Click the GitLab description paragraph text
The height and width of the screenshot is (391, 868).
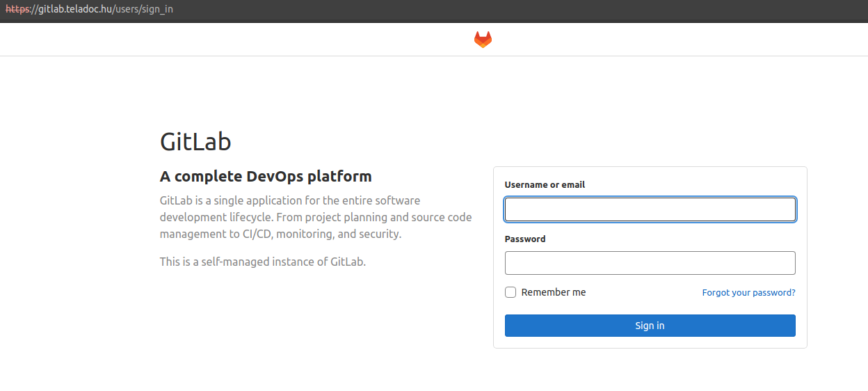[315, 217]
